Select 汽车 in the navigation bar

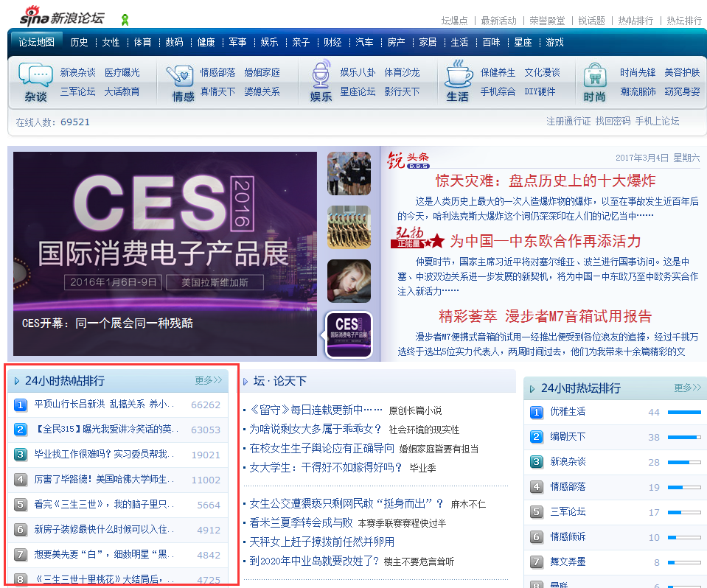tap(364, 42)
